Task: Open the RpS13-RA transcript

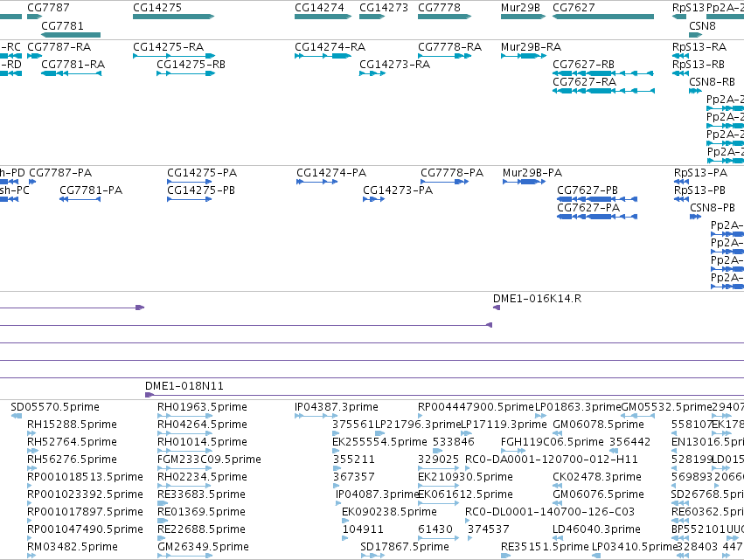Action: [699, 47]
